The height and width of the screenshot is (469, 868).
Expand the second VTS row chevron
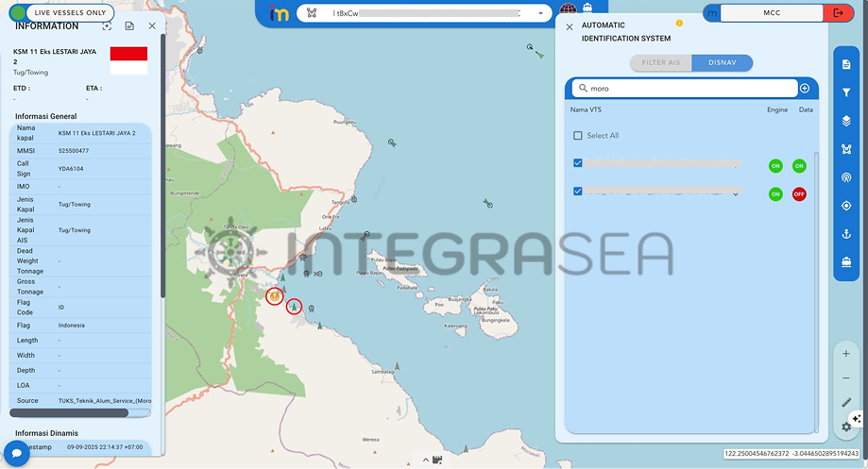click(736, 194)
